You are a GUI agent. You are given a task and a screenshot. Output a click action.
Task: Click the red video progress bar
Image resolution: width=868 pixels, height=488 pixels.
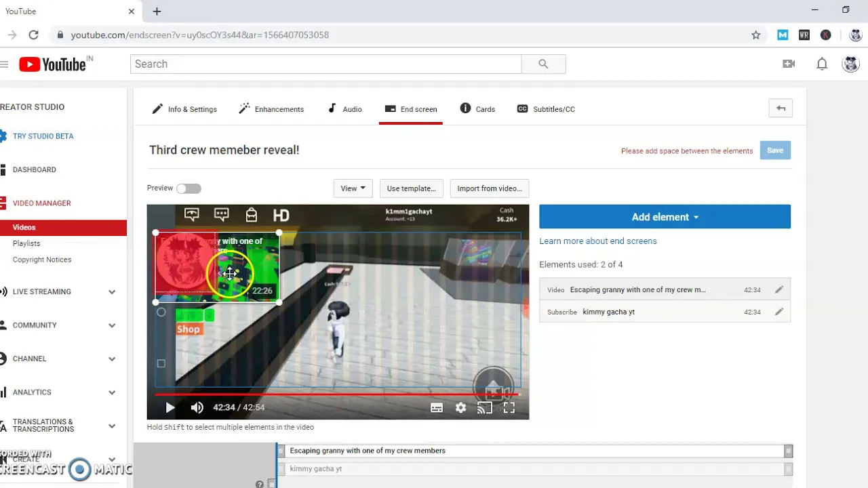pos(337,394)
